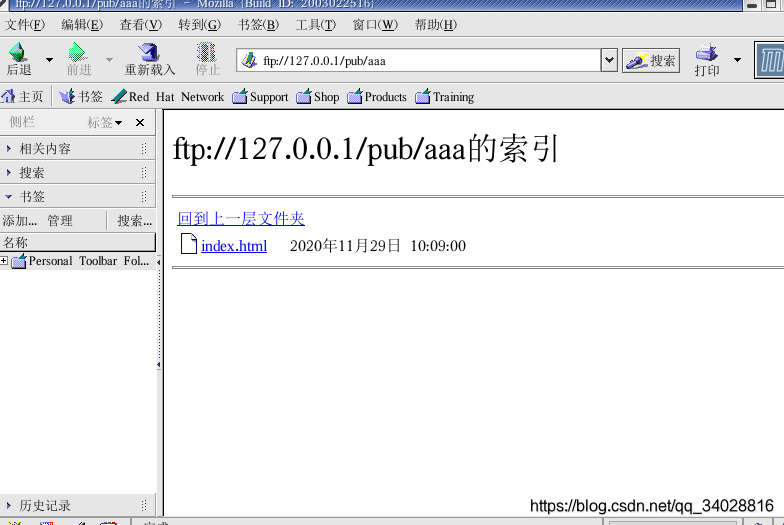Open the index.html file link
784x525 pixels.
pyautogui.click(x=234, y=246)
